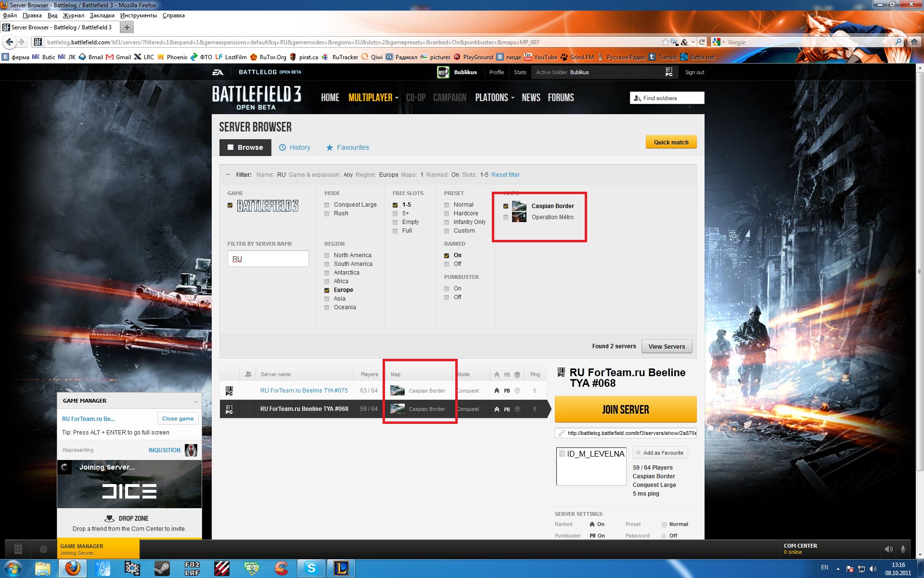Open a new Firefox tab
Viewport: 924px width, 578px height.
coord(127,27)
